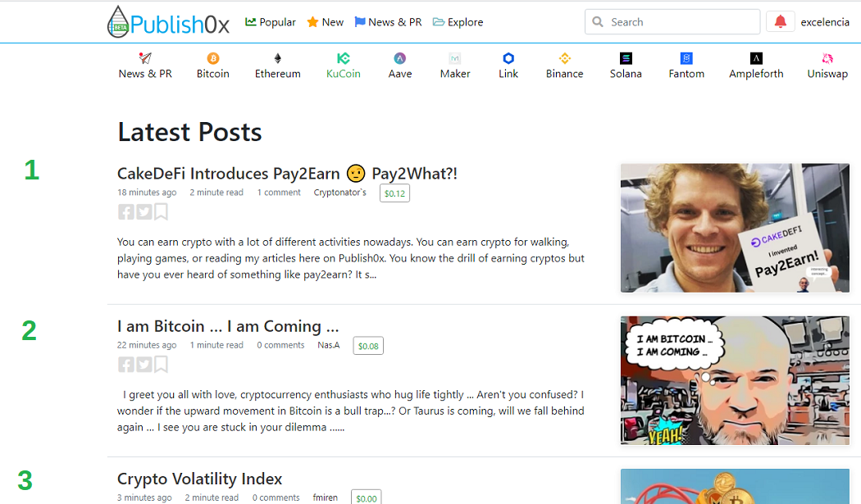Open the Popular posts page
Screen dimensions: 861x504
pyautogui.click(x=270, y=22)
